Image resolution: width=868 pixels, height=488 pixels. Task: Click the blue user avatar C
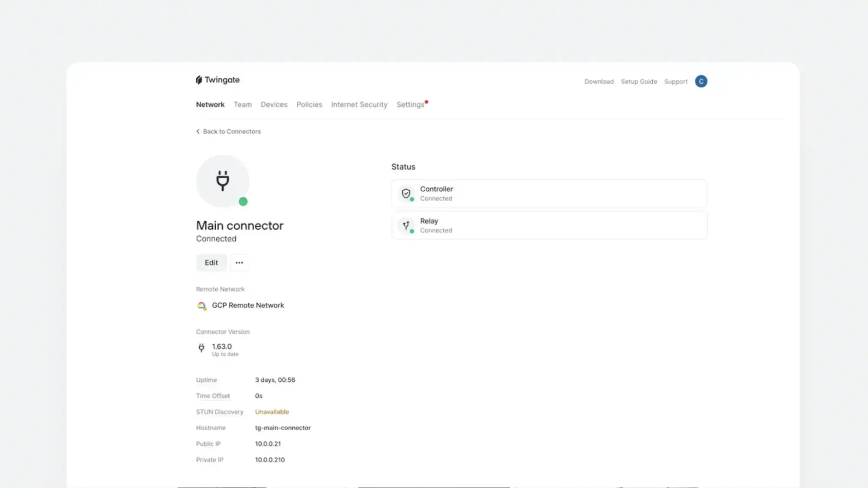click(x=701, y=81)
